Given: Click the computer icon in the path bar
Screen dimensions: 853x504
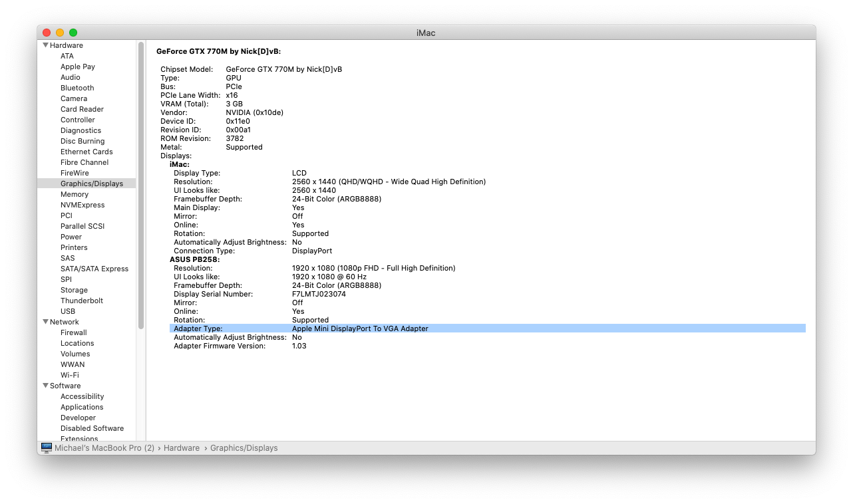Looking at the screenshot, I should click(47, 448).
